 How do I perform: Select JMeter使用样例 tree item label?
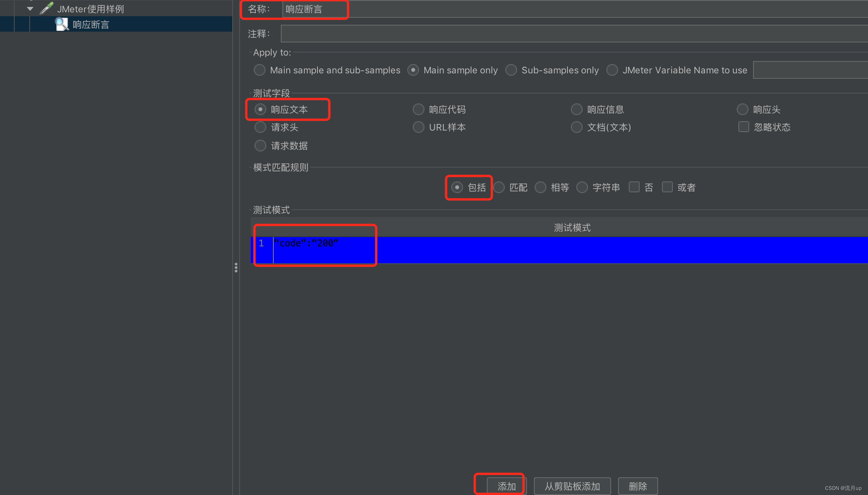tap(91, 9)
